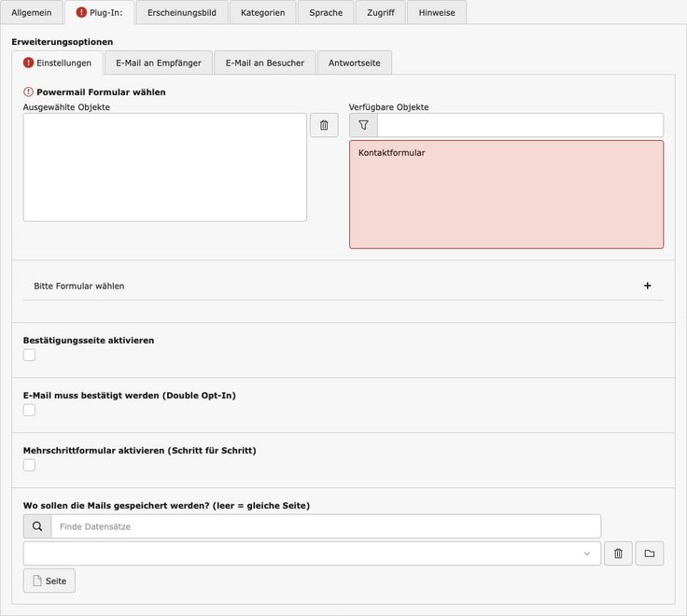Screen dimensions: 687x616
Task: Click trash icon beside Ausgewählte Objekte list
Action: coord(324,125)
